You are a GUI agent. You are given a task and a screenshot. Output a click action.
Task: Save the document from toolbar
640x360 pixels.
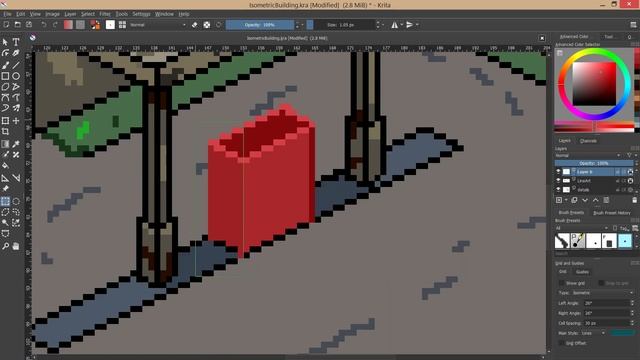click(x=29, y=25)
